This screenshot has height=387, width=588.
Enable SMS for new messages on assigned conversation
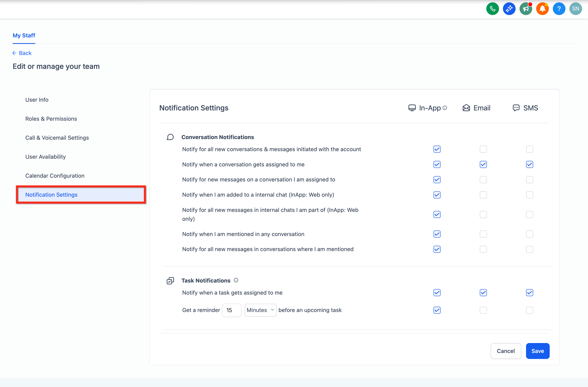click(x=529, y=180)
